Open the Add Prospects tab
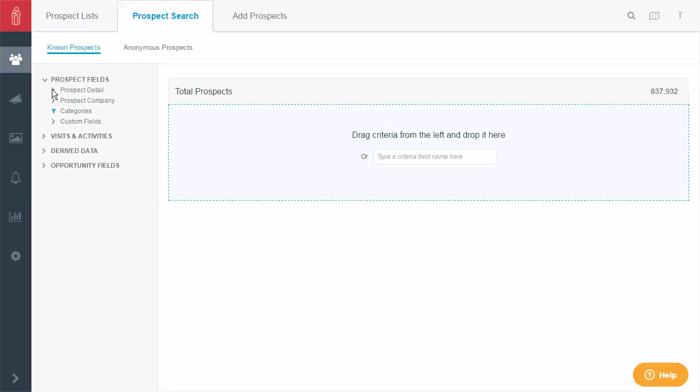 click(259, 16)
